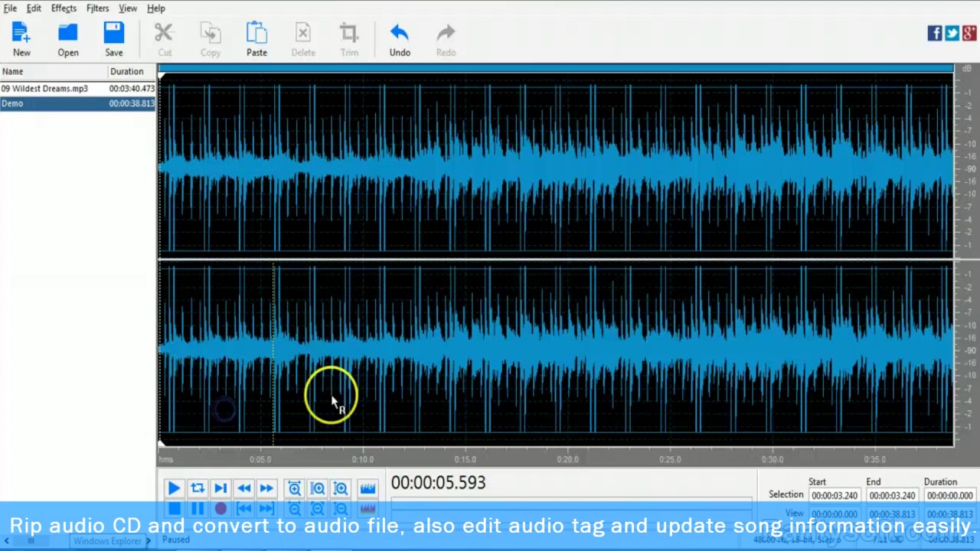The width and height of the screenshot is (980, 551).
Task: Click the Selection Duration time field
Action: point(949,496)
